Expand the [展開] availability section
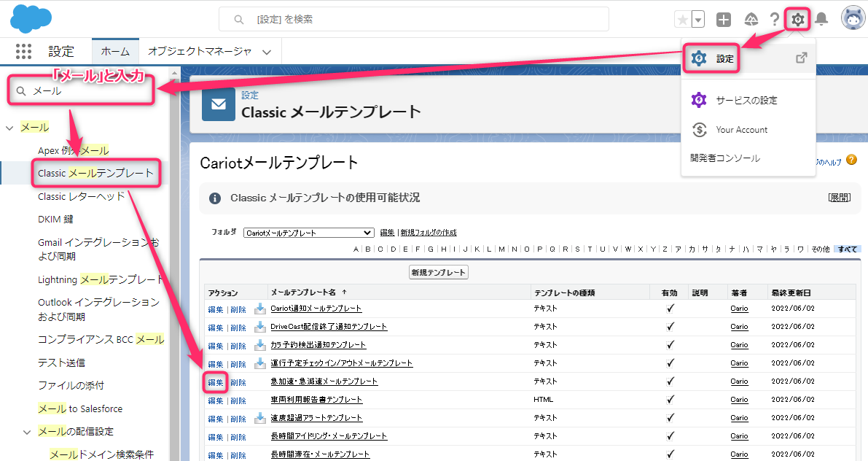868x461 pixels. click(x=840, y=198)
